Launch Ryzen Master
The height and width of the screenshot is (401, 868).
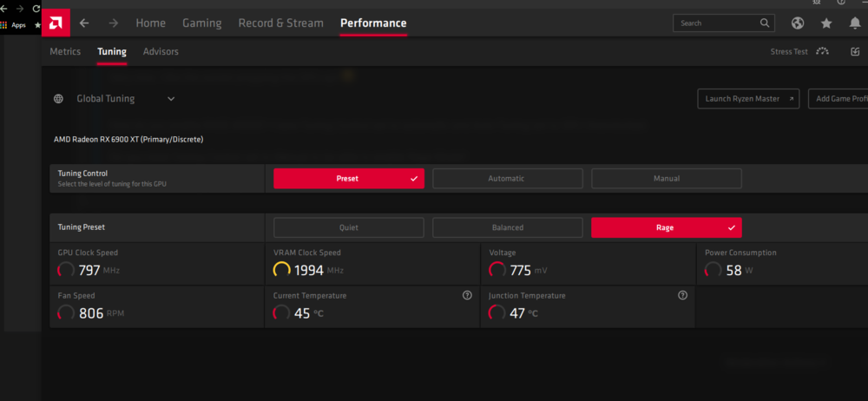point(748,99)
